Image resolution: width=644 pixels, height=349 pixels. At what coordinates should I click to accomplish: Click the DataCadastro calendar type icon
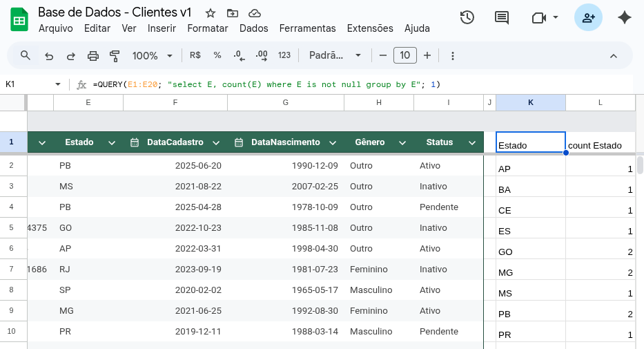135,142
